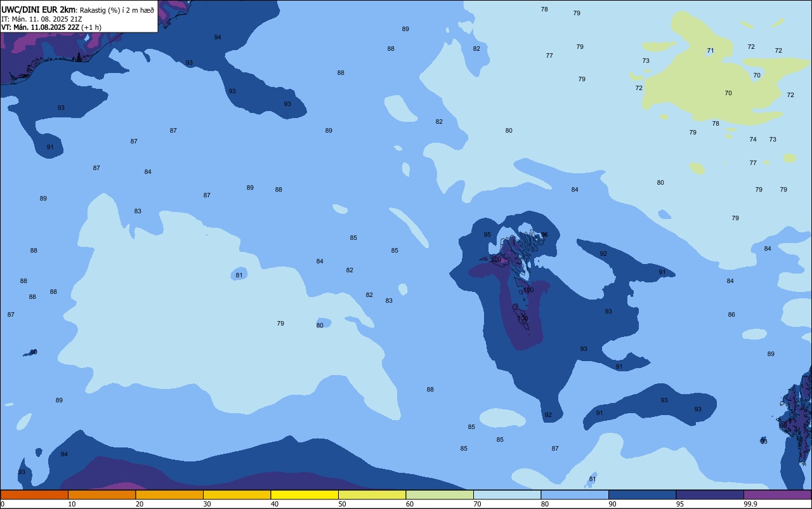Click the purple legend swatch above 99.9
The image size is (812, 509).
(777, 494)
